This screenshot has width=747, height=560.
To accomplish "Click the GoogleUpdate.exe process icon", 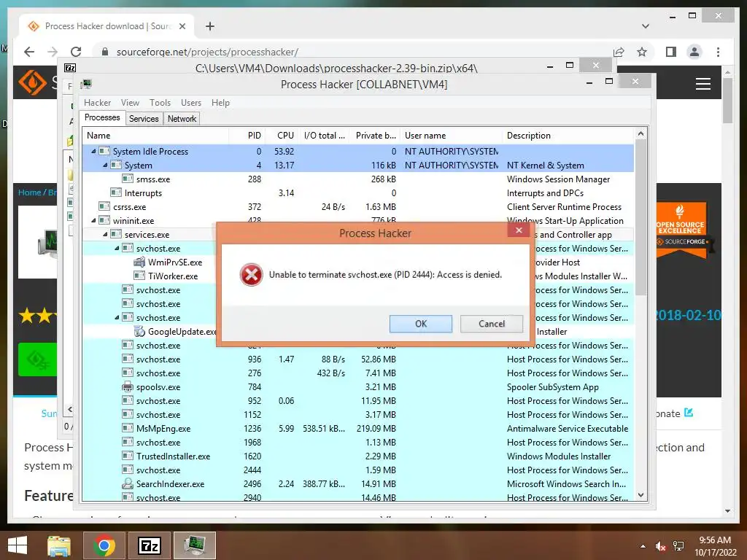I will [x=139, y=331].
